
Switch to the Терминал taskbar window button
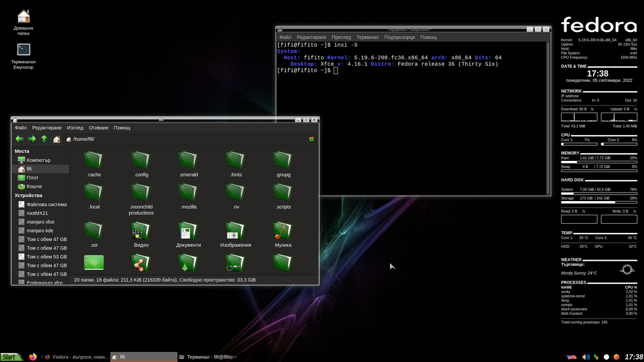coord(210,357)
